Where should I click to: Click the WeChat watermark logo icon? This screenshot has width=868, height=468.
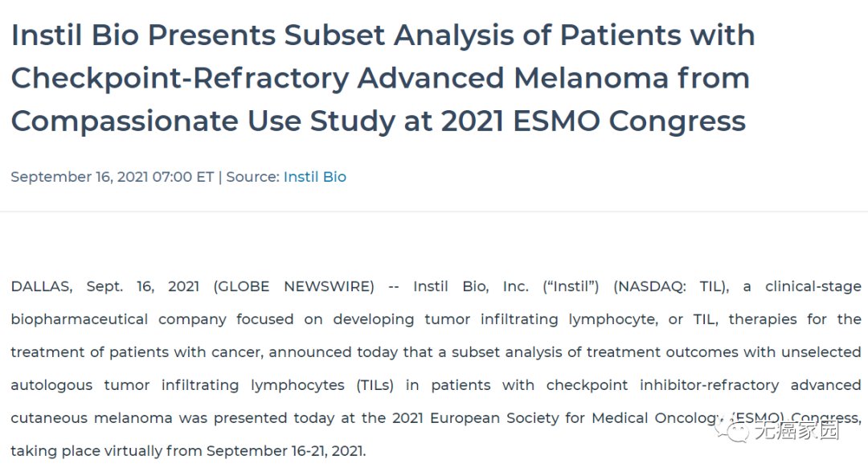tap(735, 431)
